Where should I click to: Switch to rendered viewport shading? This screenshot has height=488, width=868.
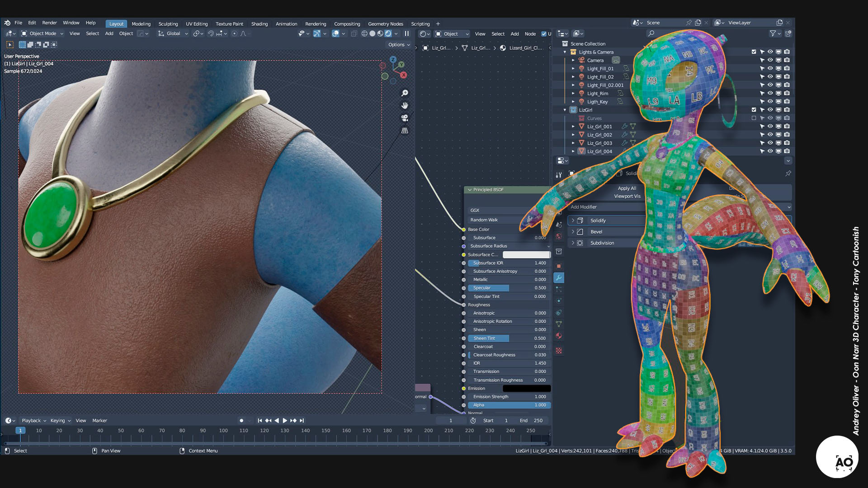click(x=388, y=33)
